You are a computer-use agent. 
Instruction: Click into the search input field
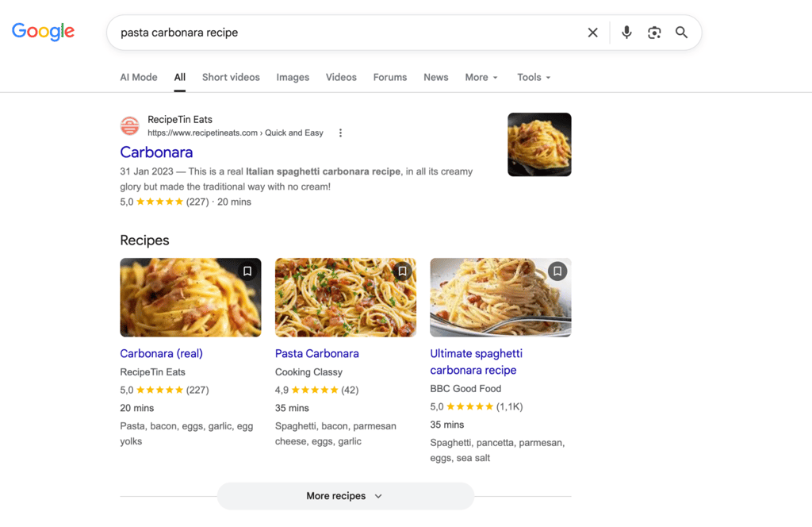pyautogui.click(x=347, y=33)
